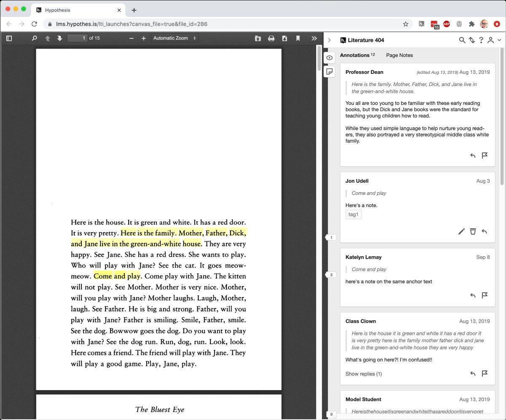The image size is (506, 420).
Task: Bookmark this page with star icon
Action: (406, 24)
